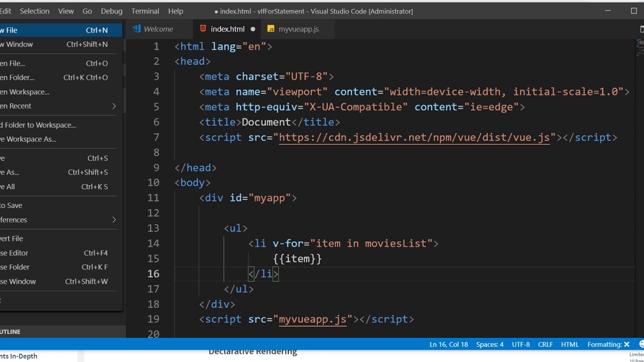Click the VS Code icon on Welcome tab
Viewport: 644px width, 362px height.
click(x=136, y=29)
